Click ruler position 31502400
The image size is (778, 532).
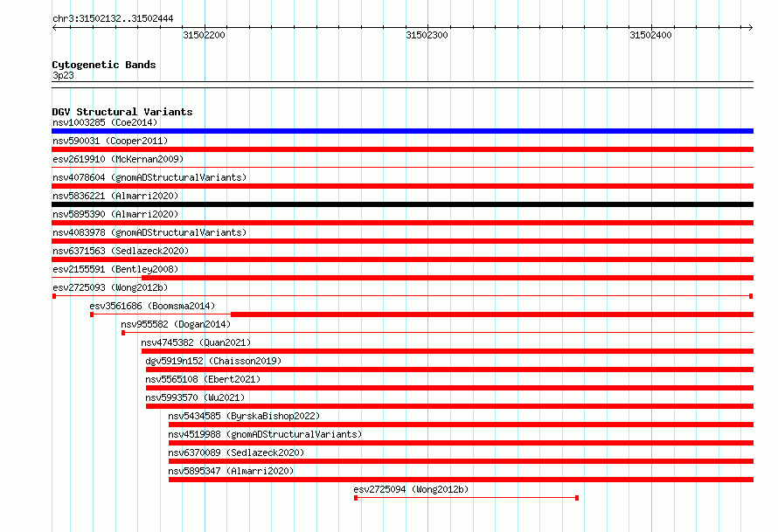(650, 35)
